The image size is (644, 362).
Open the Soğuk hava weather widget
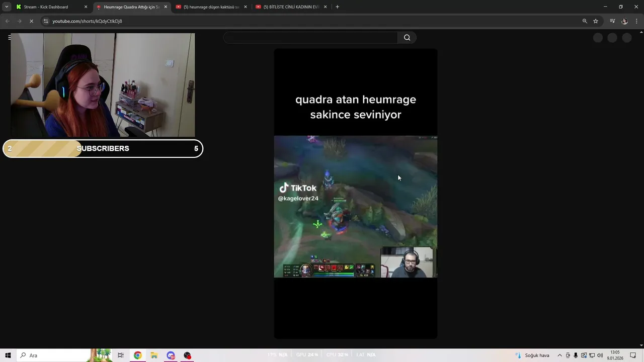click(x=531, y=355)
